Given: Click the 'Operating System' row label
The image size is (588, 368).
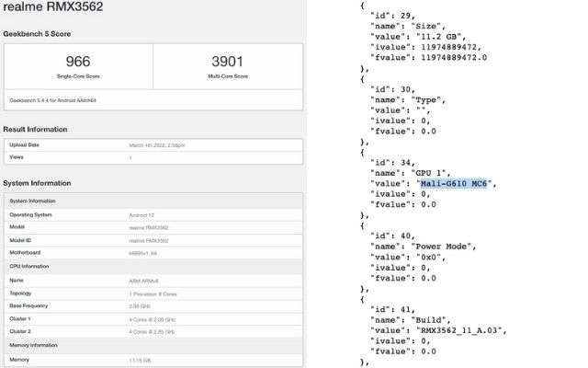Looking at the screenshot, I should [30, 214].
